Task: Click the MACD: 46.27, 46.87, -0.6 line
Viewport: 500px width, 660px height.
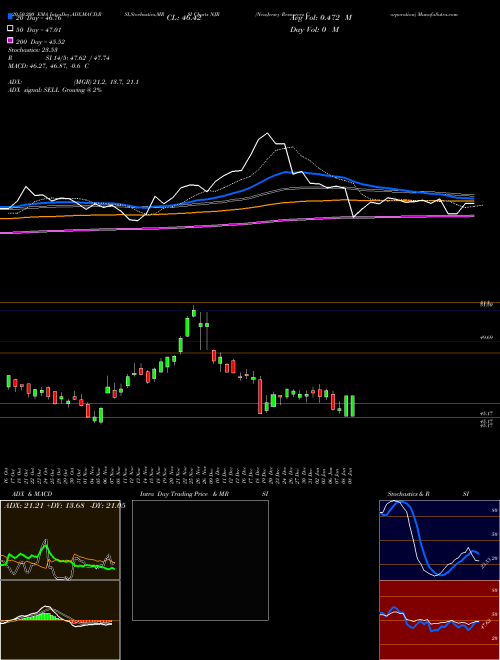Action: [48, 66]
